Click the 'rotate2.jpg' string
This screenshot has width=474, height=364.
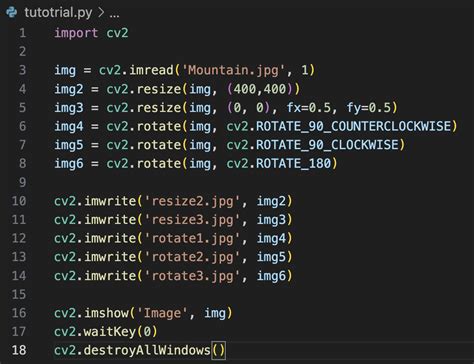coord(192,257)
